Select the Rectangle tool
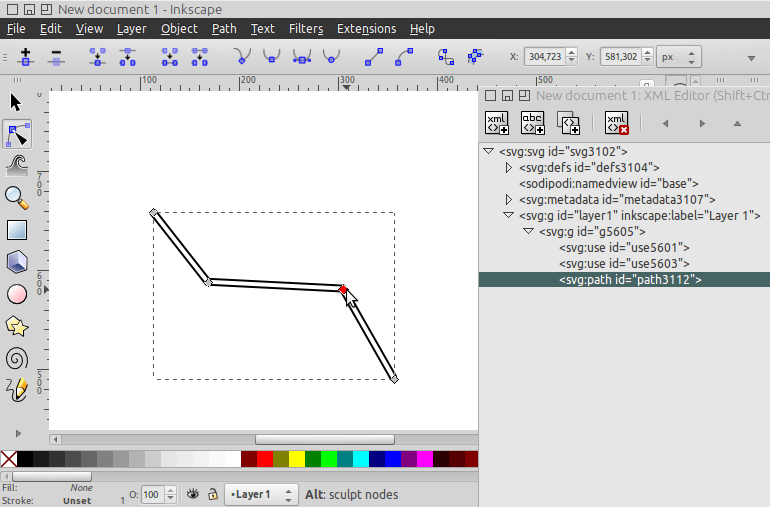This screenshot has height=507, width=770. coord(17,230)
